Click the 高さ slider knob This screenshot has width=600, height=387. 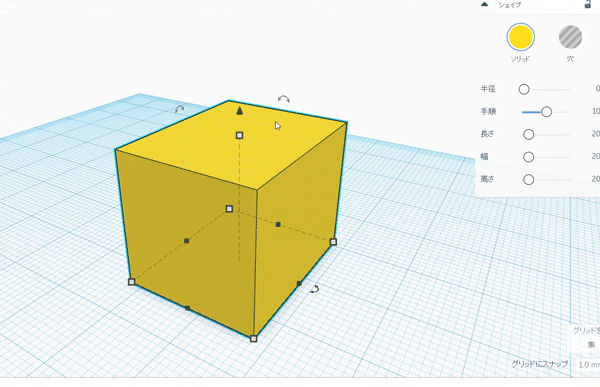[x=528, y=180]
